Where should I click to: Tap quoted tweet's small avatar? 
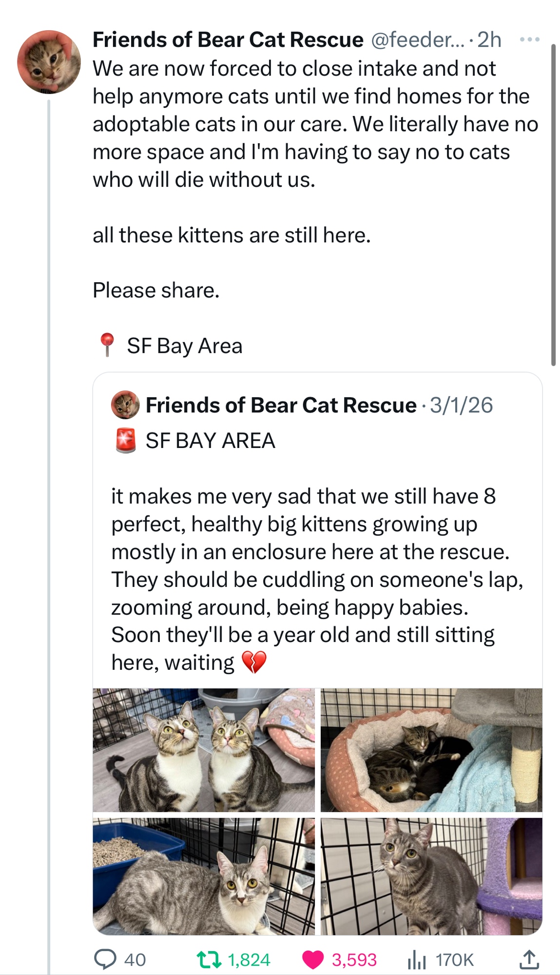[126, 405]
